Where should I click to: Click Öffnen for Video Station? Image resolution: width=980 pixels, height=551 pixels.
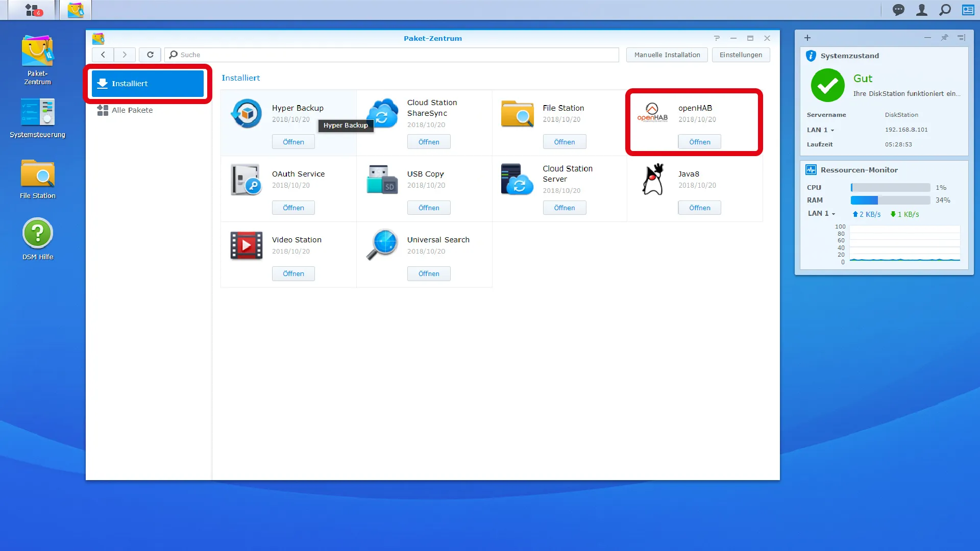[x=293, y=273]
